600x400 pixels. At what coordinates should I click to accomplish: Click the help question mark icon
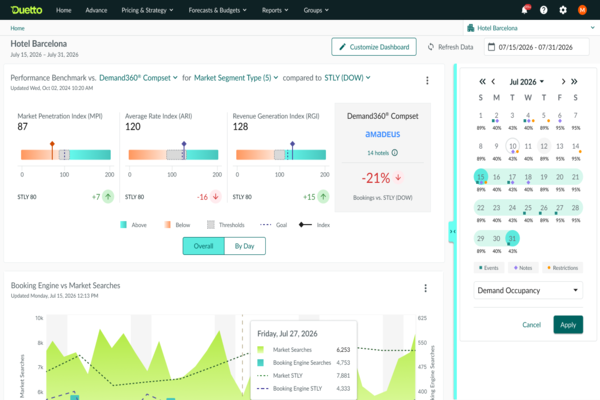point(543,10)
